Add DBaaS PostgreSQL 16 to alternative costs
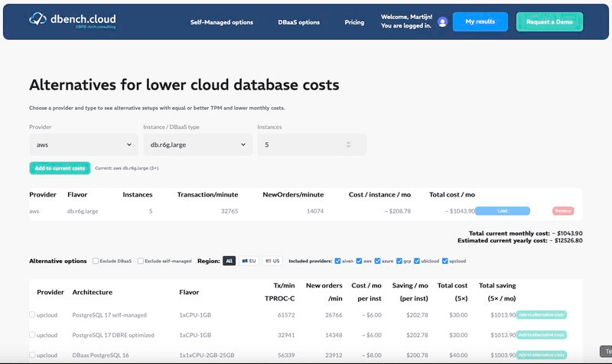Viewport: 612px width, 364px height. click(x=541, y=355)
